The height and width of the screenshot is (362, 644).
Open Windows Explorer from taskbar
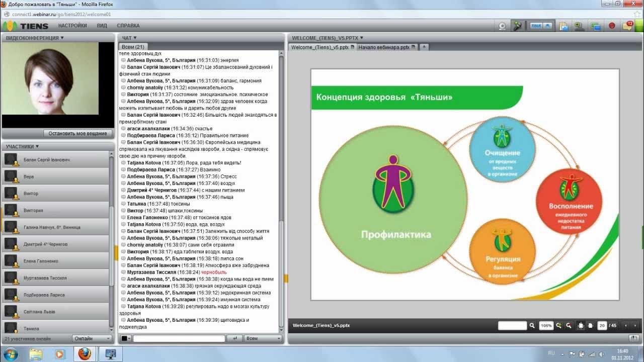pyautogui.click(x=36, y=354)
